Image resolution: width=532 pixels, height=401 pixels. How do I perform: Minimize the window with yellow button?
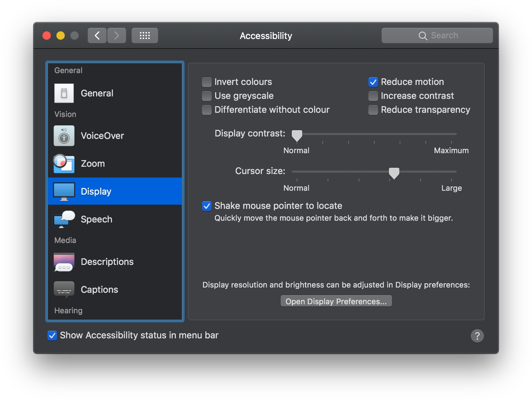point(61,36)
